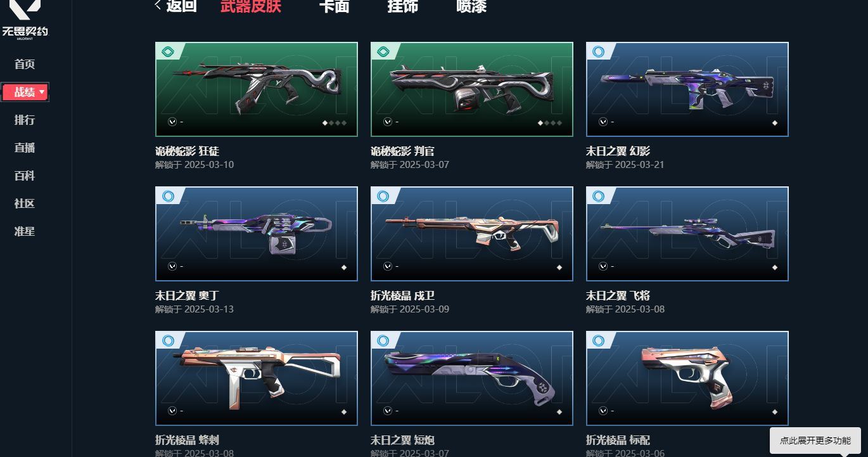Select the 末日之翼 短炮 skin thumbnail
Screen dimensions: 868x457
(472, 378)
